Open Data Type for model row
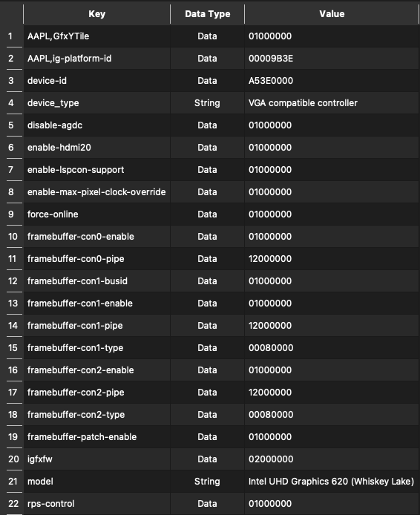 [208, 482]
